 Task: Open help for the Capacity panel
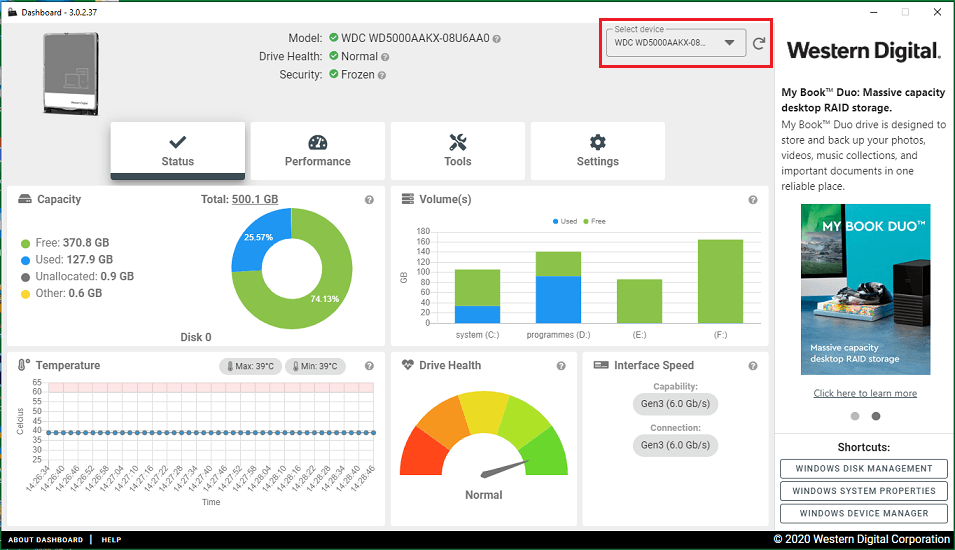tap(369, 200)
